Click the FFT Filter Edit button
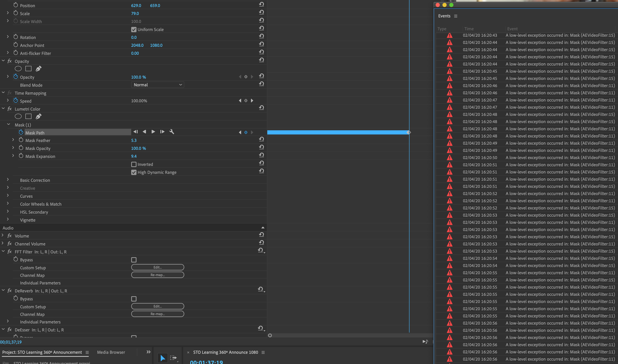Viewport: 618px width, 364px height. pos(157,267)
